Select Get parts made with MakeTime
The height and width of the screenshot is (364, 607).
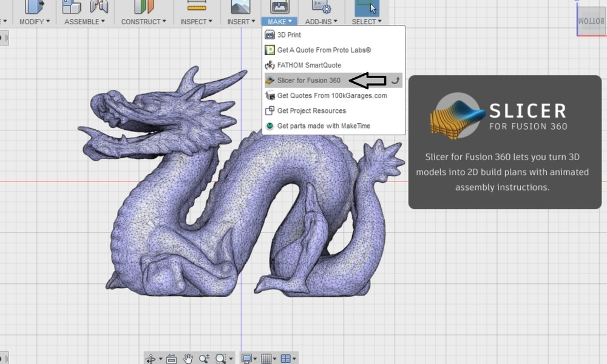[333, 126]
